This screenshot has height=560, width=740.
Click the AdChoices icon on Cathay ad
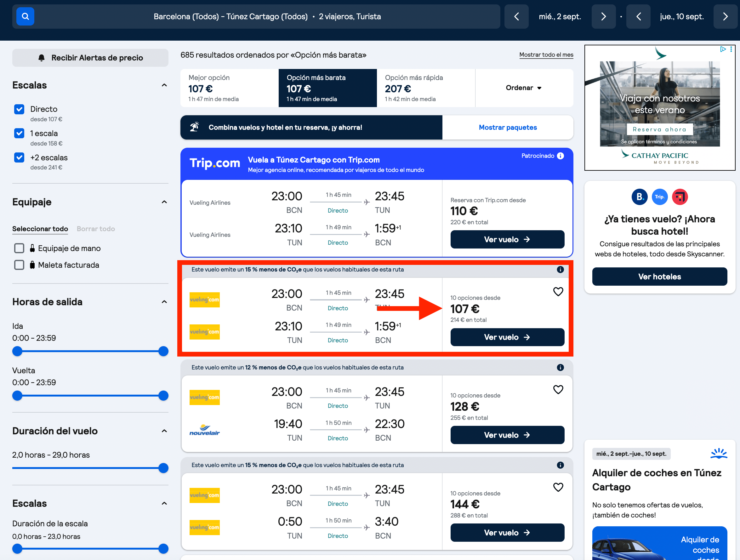(x=723, y=49)
